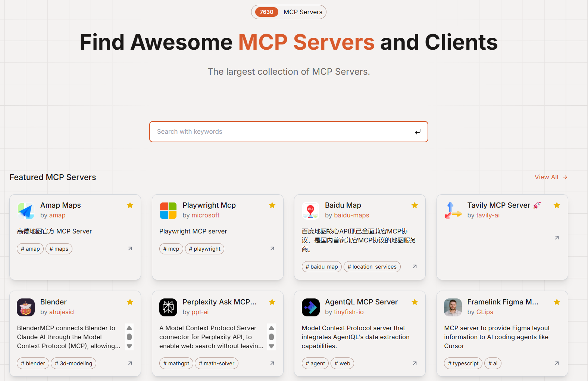Open the Playwright Mcp card title
This screenshot has width=588, height=381.
click(x=209, y=205)
